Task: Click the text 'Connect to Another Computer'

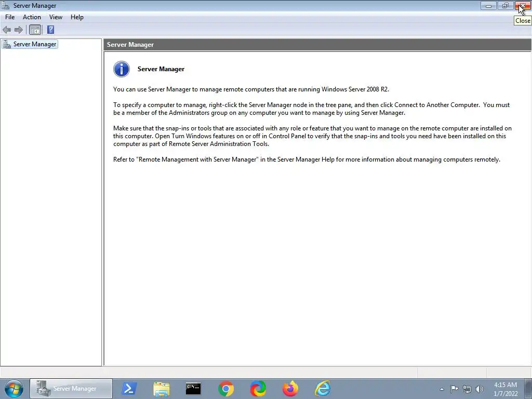Action: click(x=436, y=105)
